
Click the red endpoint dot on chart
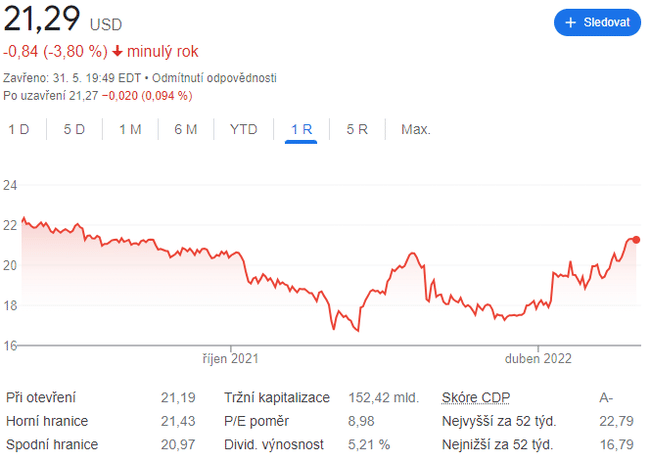[636, 239]
